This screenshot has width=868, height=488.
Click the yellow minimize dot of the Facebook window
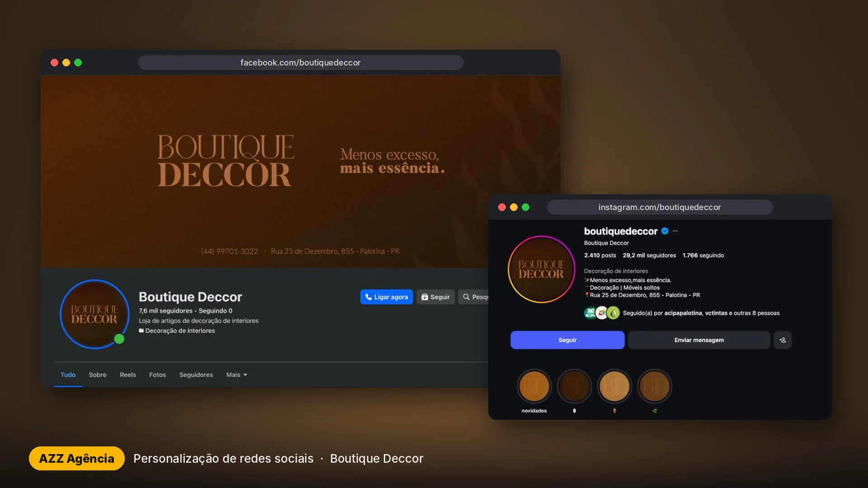click(66, 62)
